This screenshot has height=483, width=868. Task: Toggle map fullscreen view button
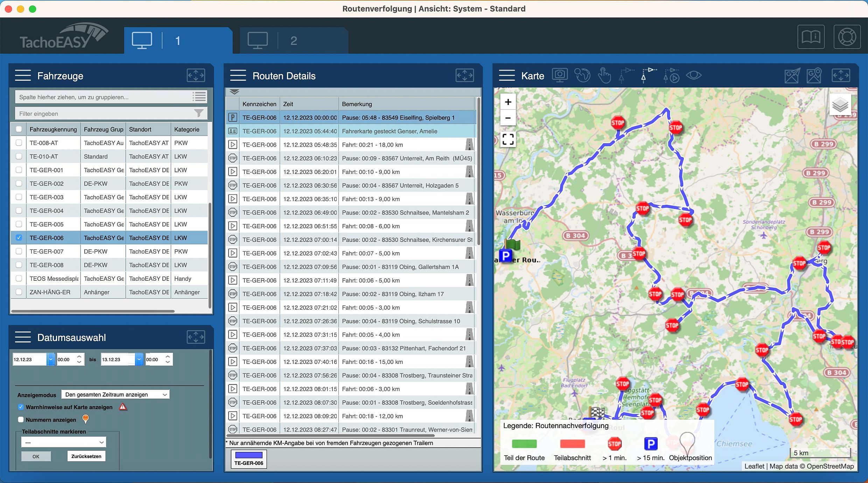click(508, 139)
